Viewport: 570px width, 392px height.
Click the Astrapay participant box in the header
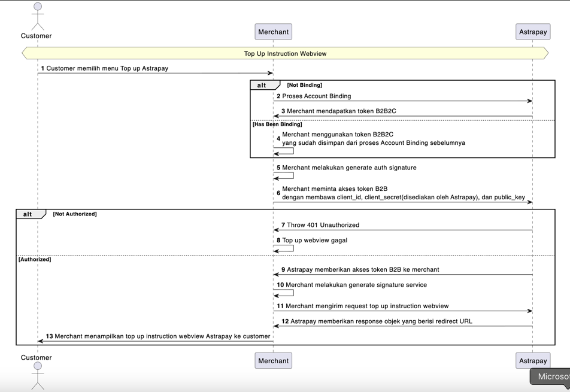click(x=533, y=32)
